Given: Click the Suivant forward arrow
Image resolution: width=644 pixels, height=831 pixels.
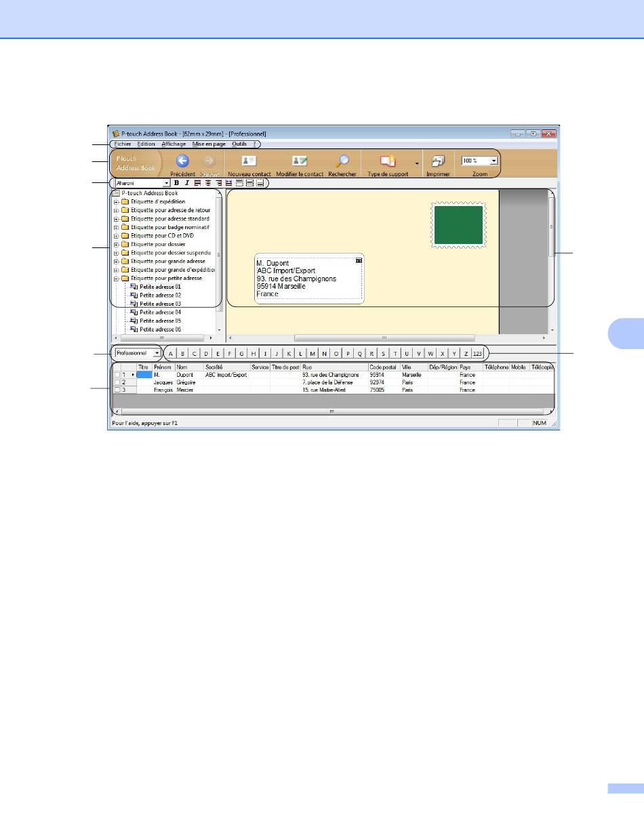Looking at the screenshot, I should pyautogui.click(x=209, y=161).
